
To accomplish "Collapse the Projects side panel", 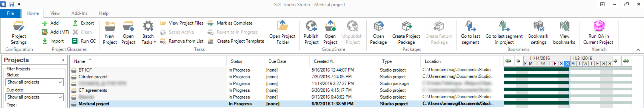I will [63, 60].
